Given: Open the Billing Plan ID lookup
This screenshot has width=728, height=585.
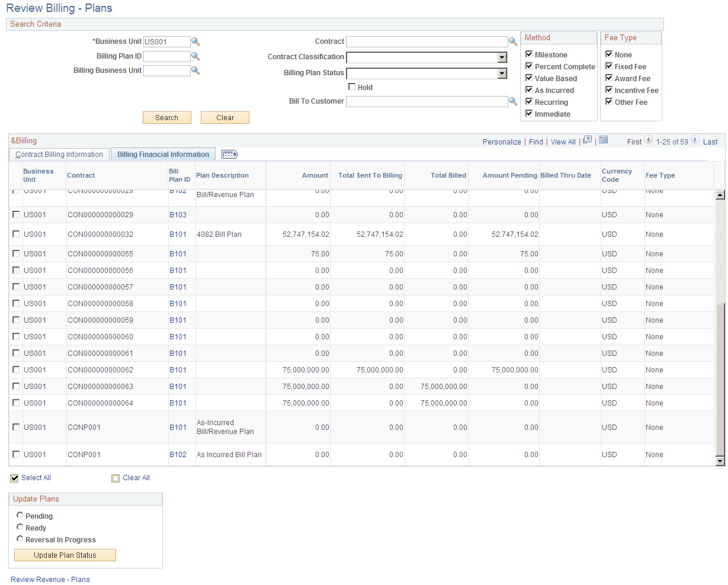Looking at the screenshot, I should click(x=195, y=56).
